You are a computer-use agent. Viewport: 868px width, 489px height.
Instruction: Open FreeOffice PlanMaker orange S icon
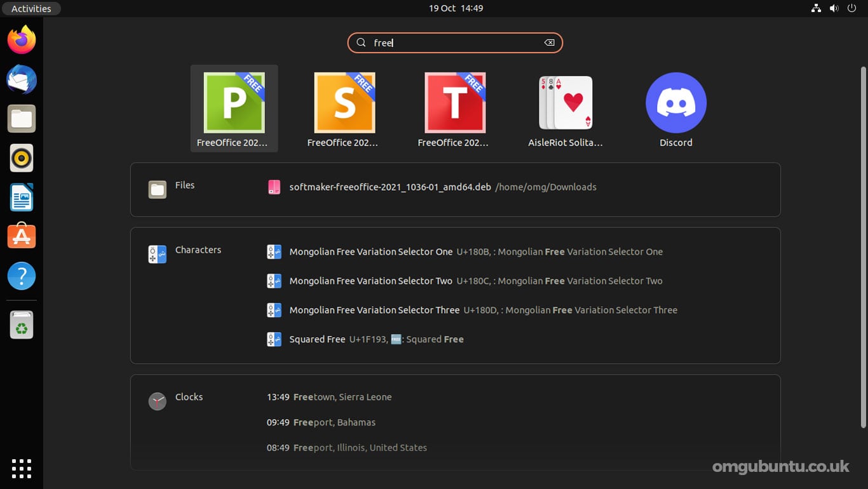click(344, 109)
